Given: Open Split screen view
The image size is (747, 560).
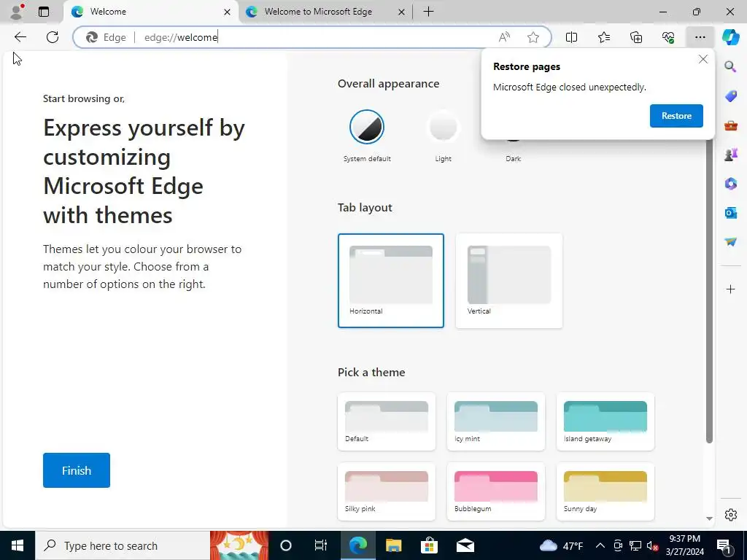Looking at the screenshot, I should click(x=571, y=37).
